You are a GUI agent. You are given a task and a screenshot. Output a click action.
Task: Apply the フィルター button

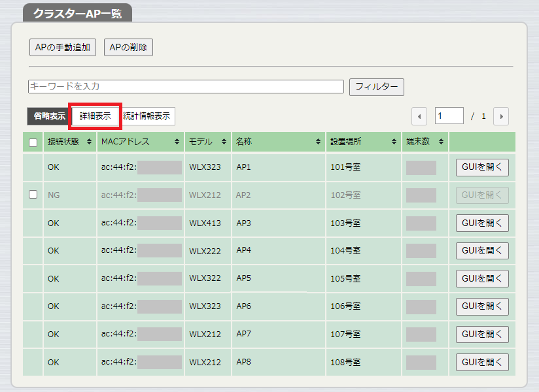(376, 86)
